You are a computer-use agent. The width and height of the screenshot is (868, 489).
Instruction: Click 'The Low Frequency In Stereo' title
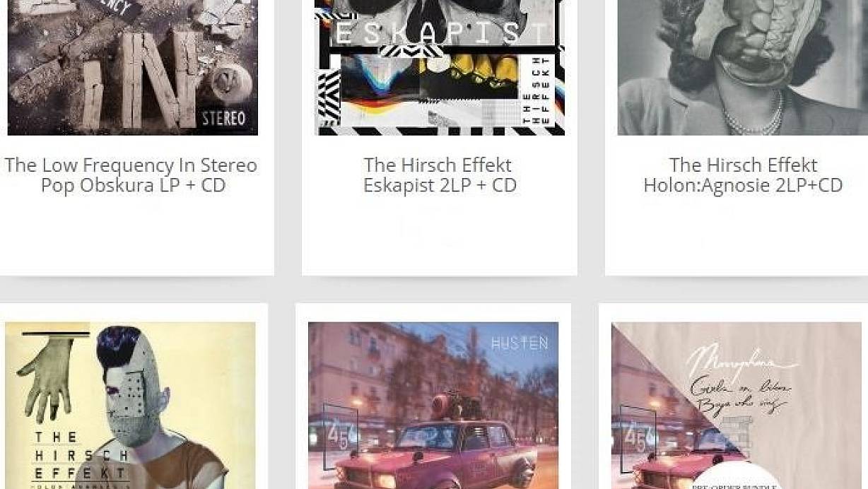(131, 165)
